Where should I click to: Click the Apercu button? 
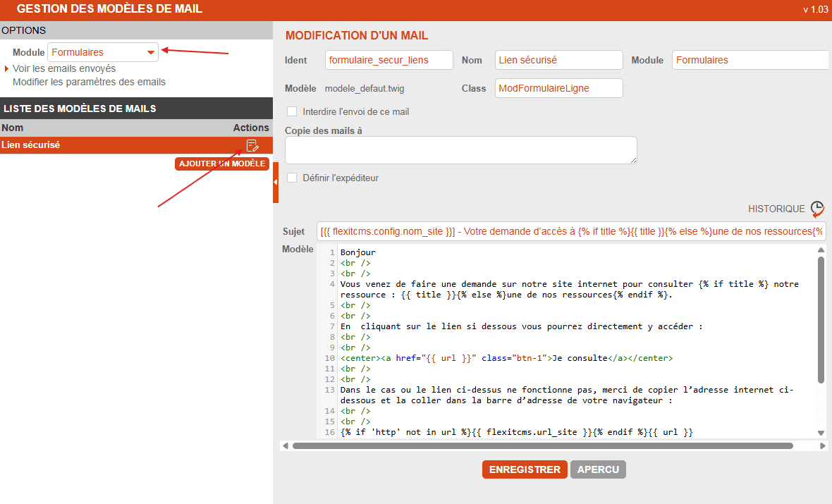[x=598, y=469]
